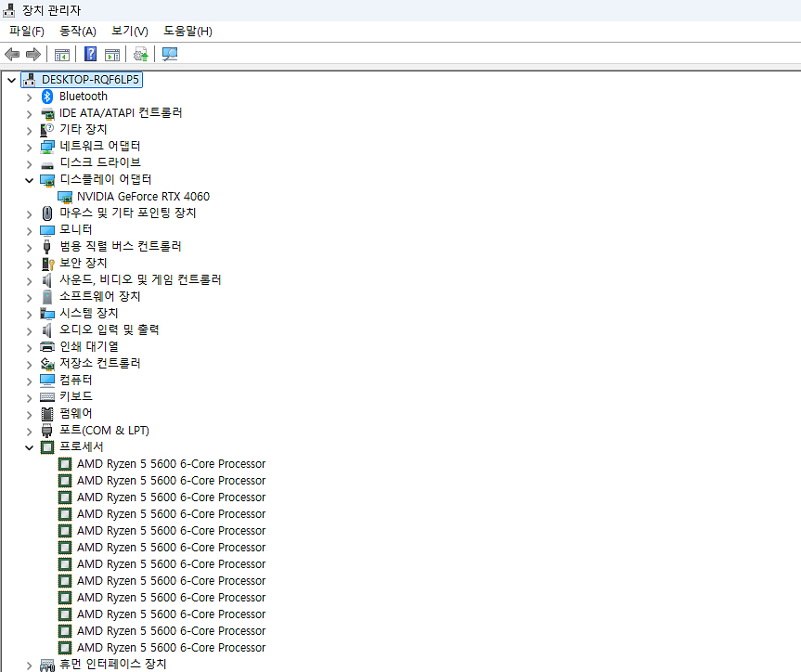Expand the 소프트웨어 장치 category
Image resolution: width=801 pixels, height=672 pixels.
pyautogui.click(x=29, y=298)
